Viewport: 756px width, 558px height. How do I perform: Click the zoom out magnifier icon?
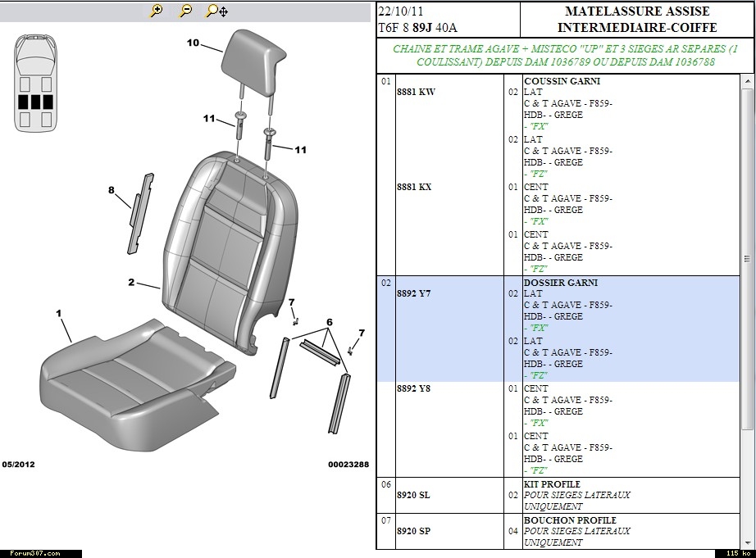coord(186,11)
